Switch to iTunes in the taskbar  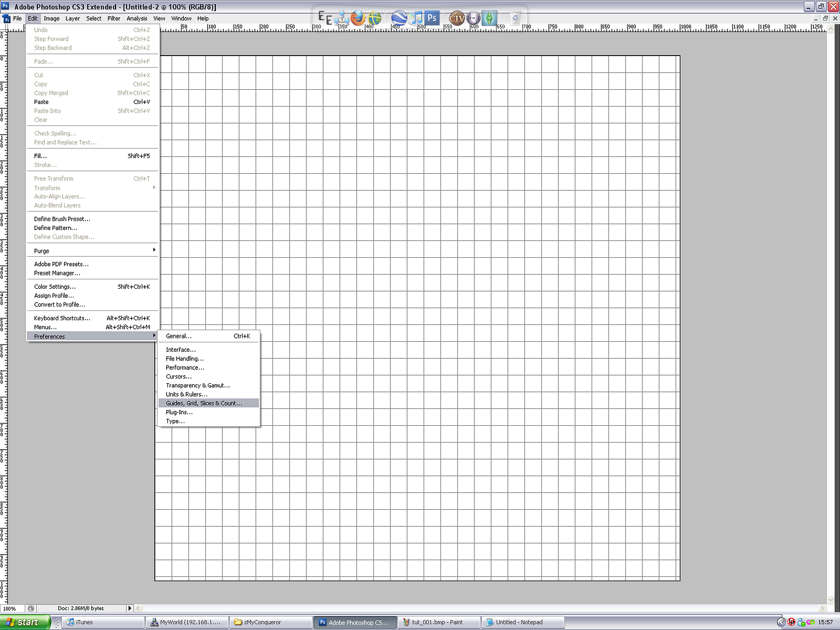[x=104, y=622]
